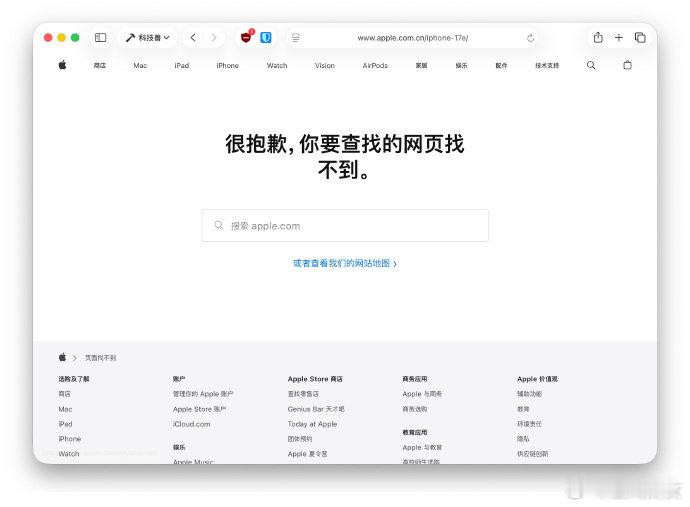Viewport: 690px width, 507px height.
Task: Select the footer link iPhone
Action: 70,439
